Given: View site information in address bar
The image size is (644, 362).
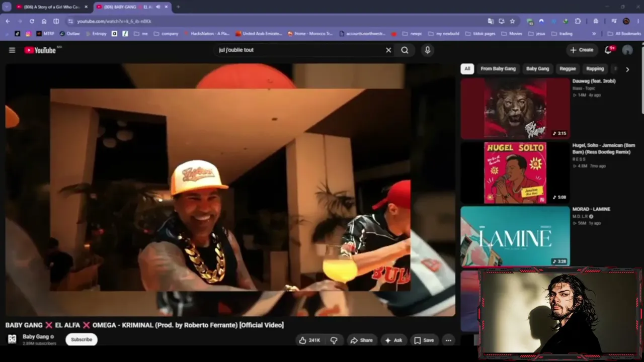Looking at the screenshot, I should tap(70, 21).
